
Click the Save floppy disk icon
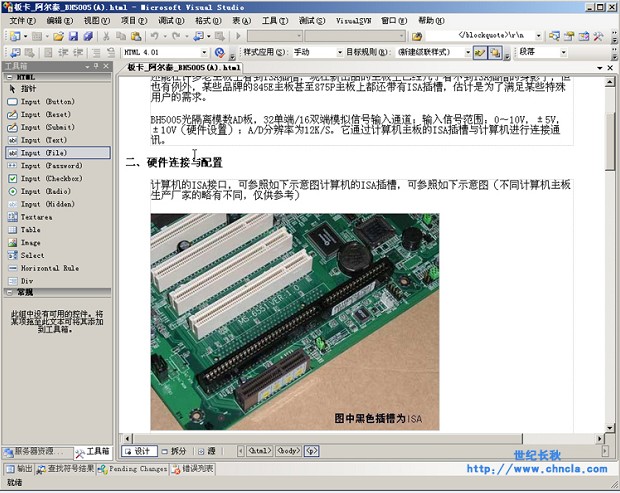(x=73, y=36)
